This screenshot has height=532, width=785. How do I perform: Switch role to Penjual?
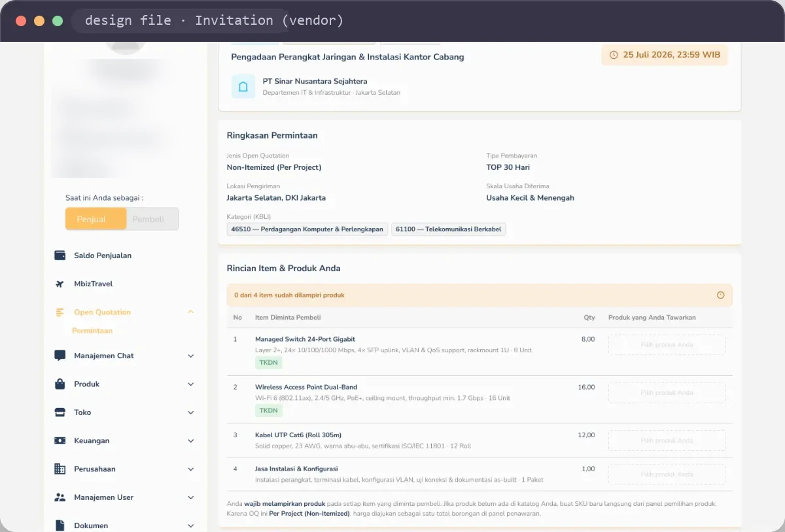click(x=96, y=219)
